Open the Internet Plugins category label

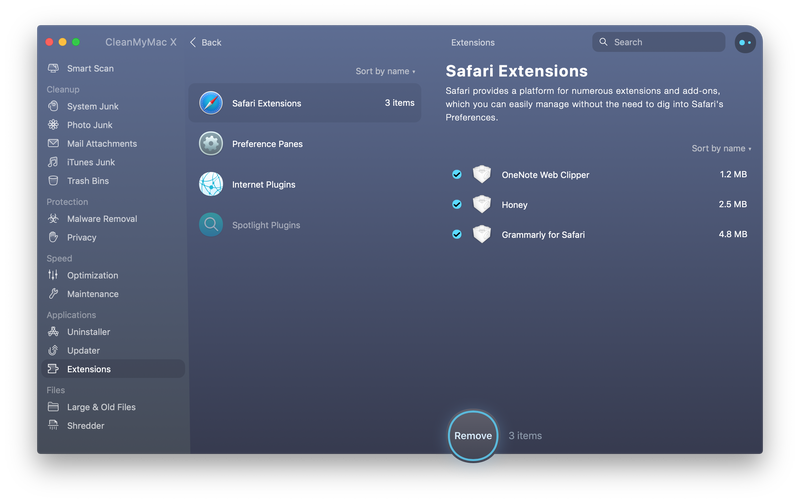click(x=264, y=184)
